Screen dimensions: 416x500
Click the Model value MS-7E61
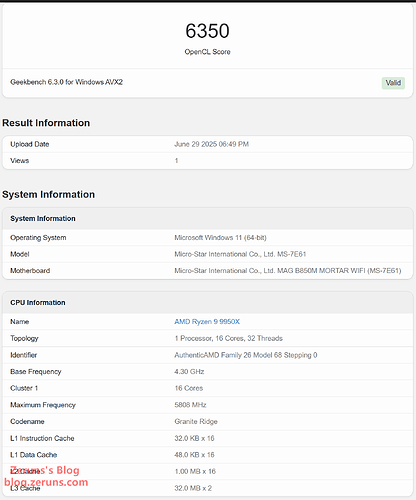240,254
